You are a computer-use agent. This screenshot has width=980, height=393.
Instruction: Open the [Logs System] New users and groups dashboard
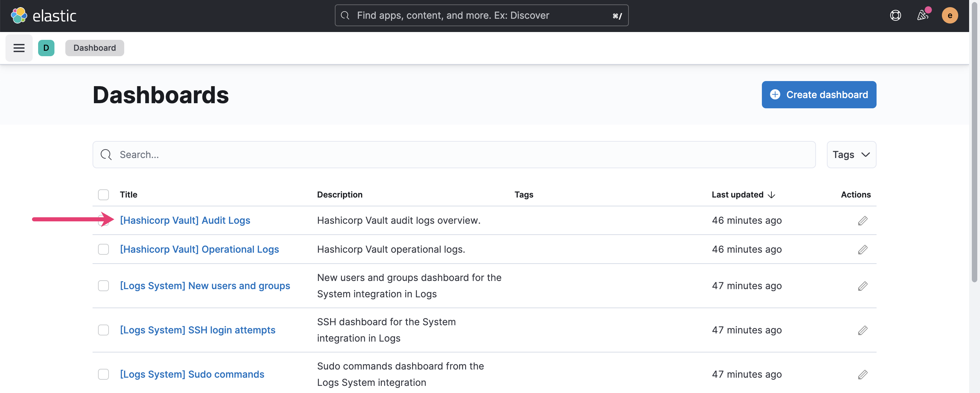click(205, 286)
